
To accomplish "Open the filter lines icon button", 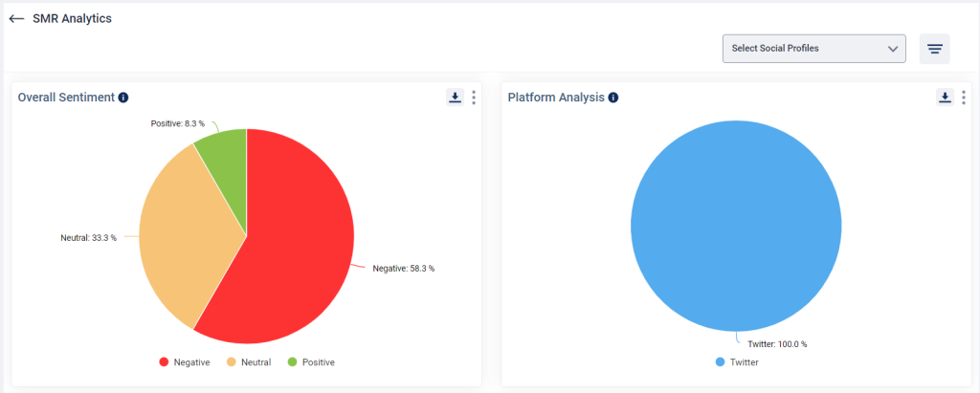I will pyautogui.click(x=934, y=49).
